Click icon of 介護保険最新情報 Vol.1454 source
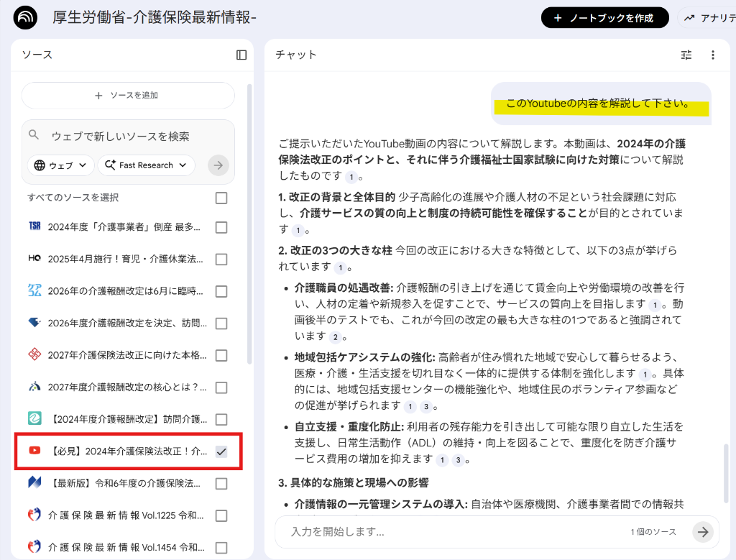This screenshot has height=560, width=736. click(x=34, y=547)
